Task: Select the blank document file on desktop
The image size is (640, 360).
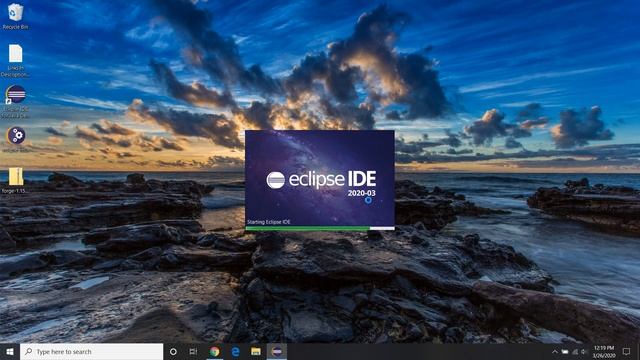Action: click(x=16, y=60)
